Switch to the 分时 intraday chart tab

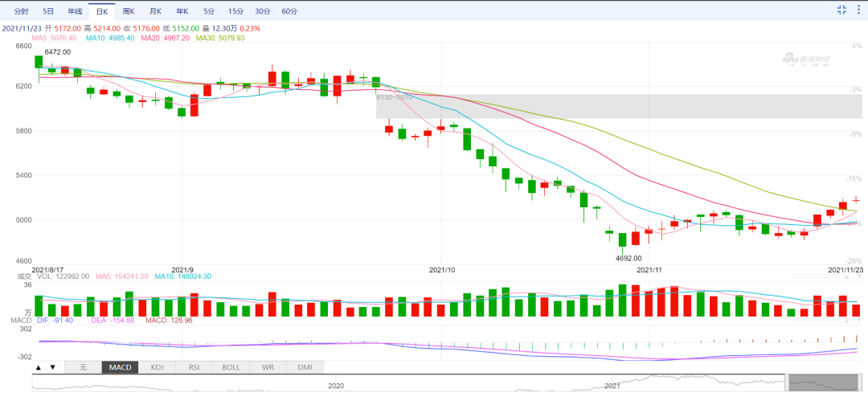[x=22, y=11]
